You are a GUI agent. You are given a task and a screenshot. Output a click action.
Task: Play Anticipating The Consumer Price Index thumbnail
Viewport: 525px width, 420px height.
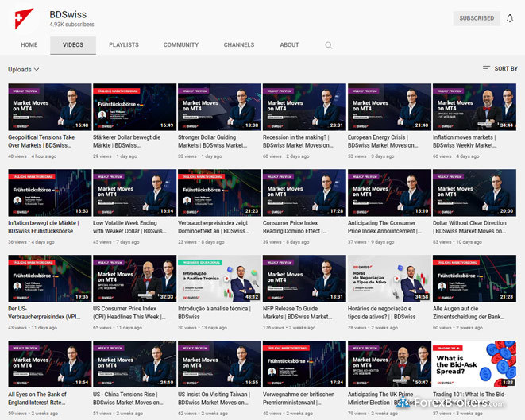(x=389, y=193)
